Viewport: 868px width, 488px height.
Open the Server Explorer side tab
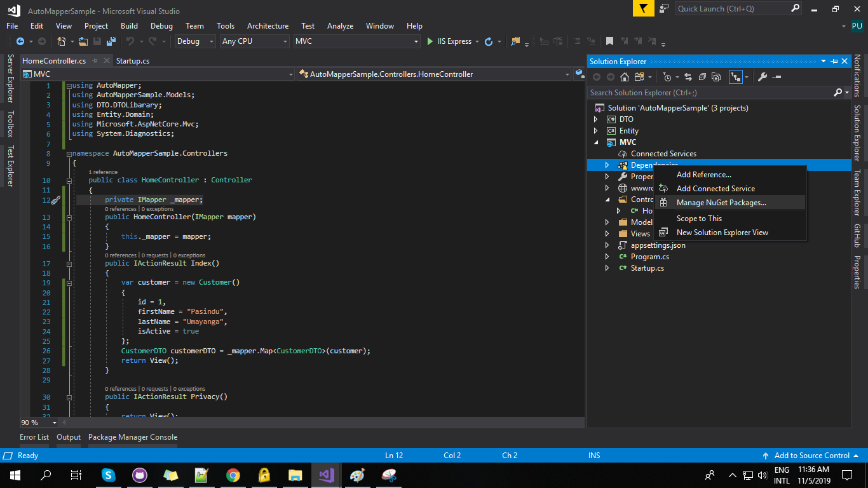pos(10,78)
